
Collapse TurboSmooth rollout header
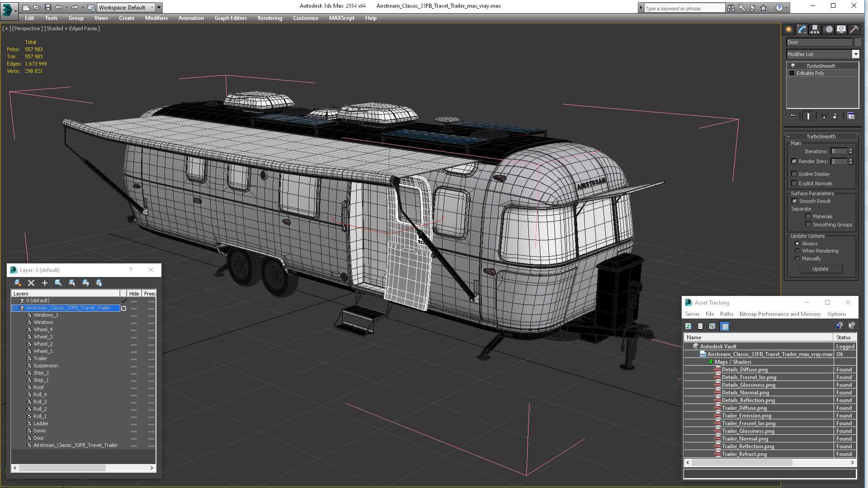pos(821,136)
